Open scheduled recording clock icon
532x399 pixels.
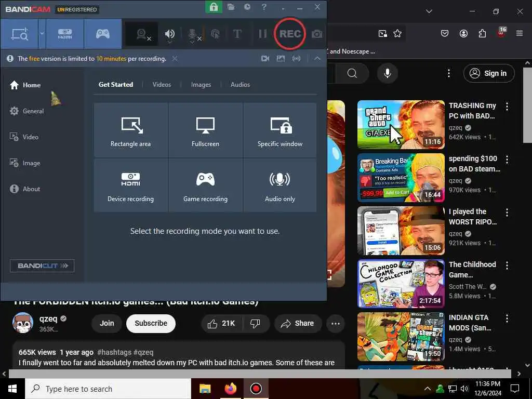247,7
